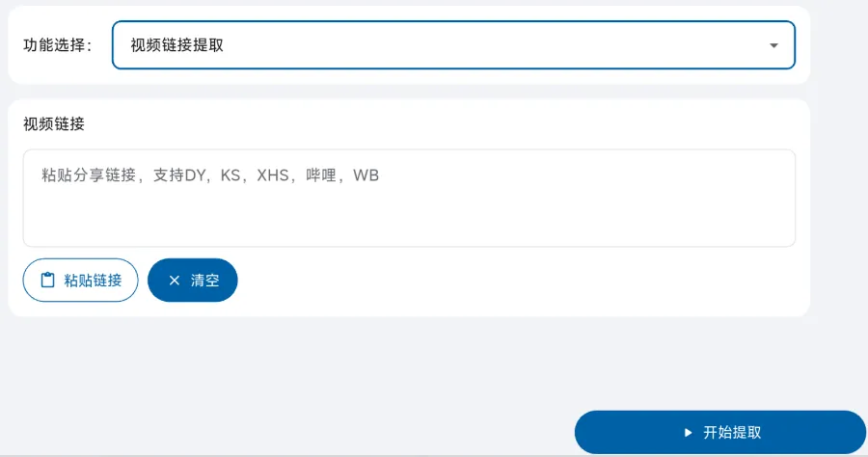Screen dimensions: 868x457
Task: Clear the input with 清空 button
Action: tap(193, 280)
